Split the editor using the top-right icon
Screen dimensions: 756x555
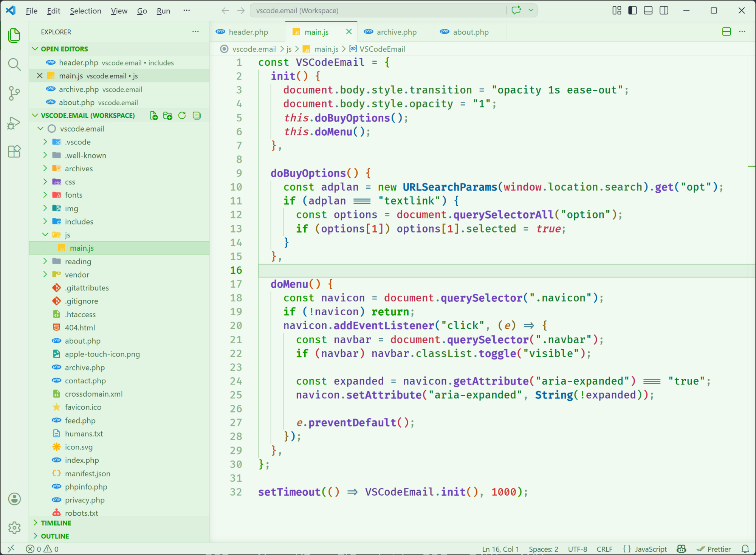[726, 32]
